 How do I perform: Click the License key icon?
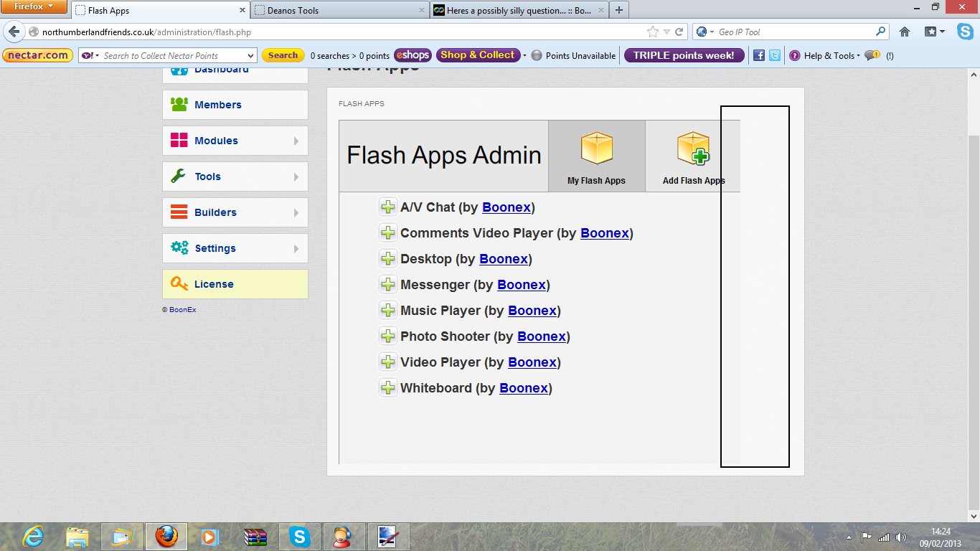[x=179, y=284]
